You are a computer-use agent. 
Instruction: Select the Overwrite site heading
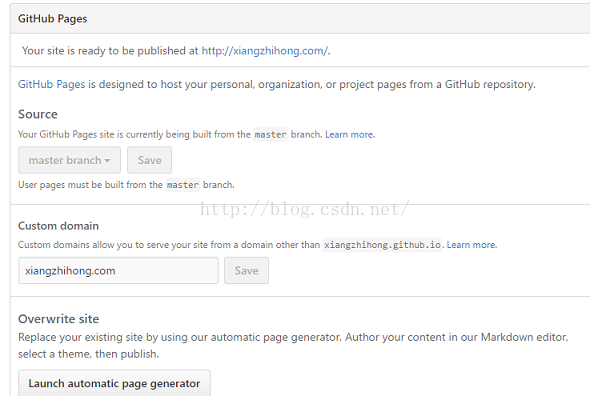click(x=58, y=319)
